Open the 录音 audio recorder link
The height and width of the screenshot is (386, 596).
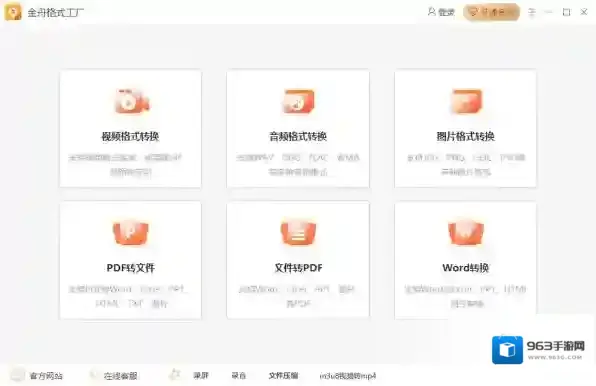(x=239, y=376)
